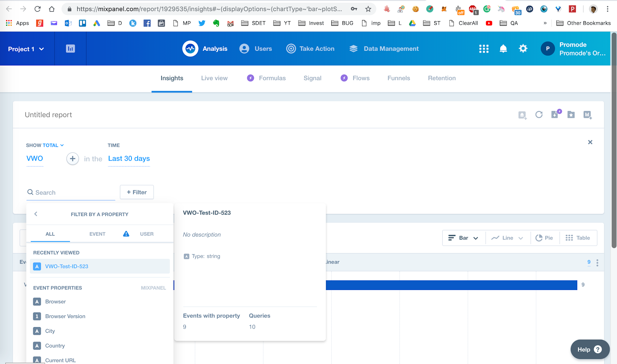Choose the recently viewed VWO-Test-ID-523 property
617x364 pixels.
coord(99,266)
